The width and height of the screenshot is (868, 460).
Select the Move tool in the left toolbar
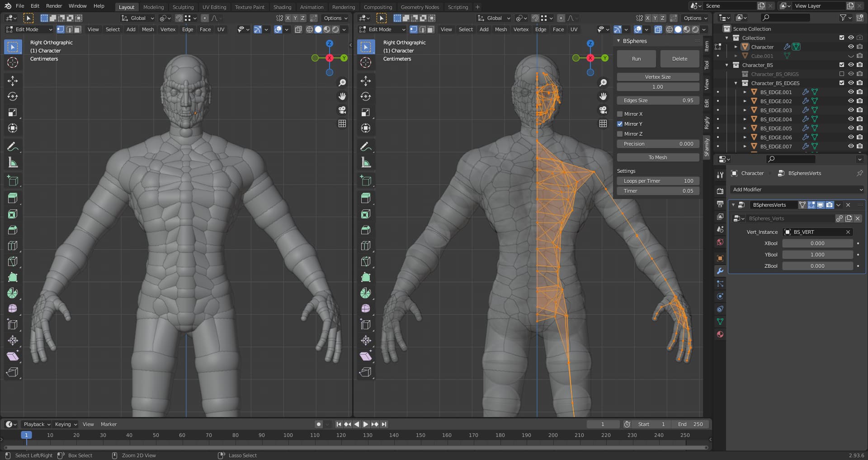(x=13, y=81)
